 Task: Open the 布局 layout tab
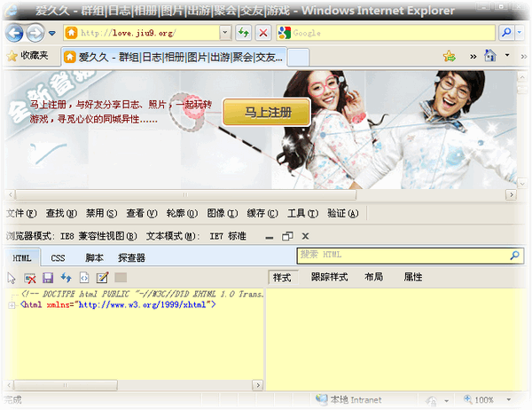tap(374, 277)
